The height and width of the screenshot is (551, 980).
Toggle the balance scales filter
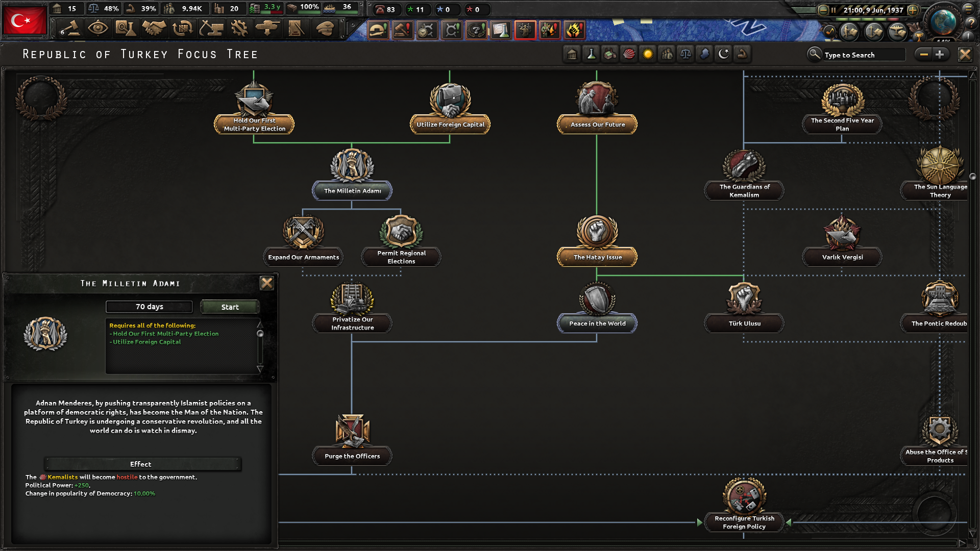685,54
